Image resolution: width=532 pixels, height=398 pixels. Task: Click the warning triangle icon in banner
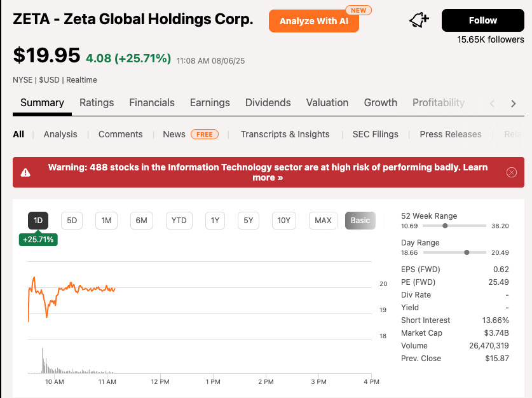point(25,173)
